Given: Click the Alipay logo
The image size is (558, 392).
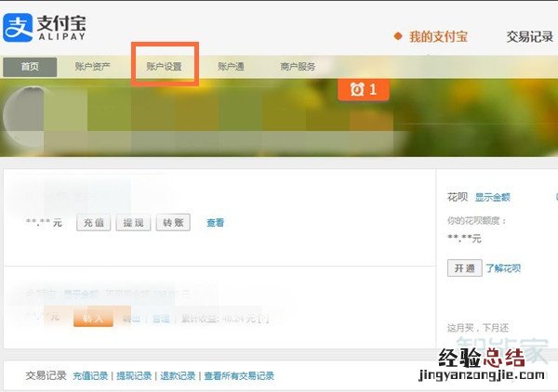Looking at the screenshot, I should [44, 28].
